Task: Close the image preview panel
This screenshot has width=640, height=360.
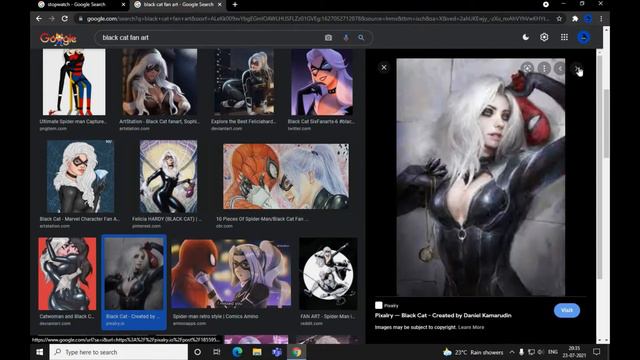Action: 384,67
